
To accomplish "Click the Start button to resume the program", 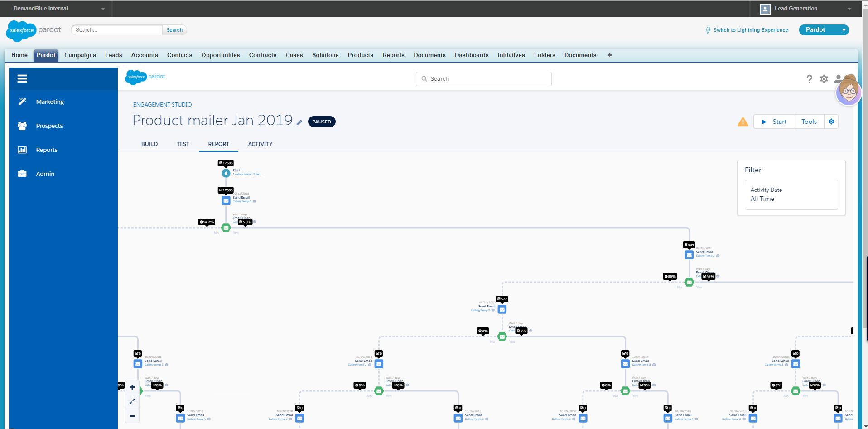I will [774, 122].
